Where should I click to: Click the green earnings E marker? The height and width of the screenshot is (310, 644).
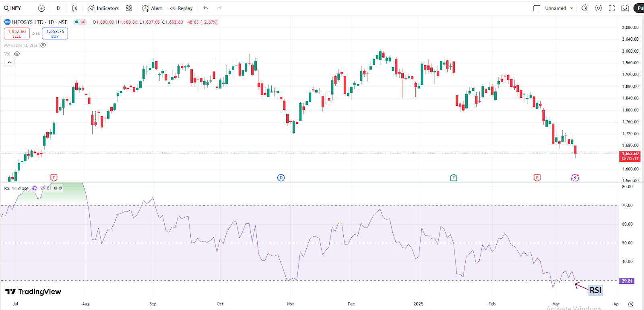point(454,178)
